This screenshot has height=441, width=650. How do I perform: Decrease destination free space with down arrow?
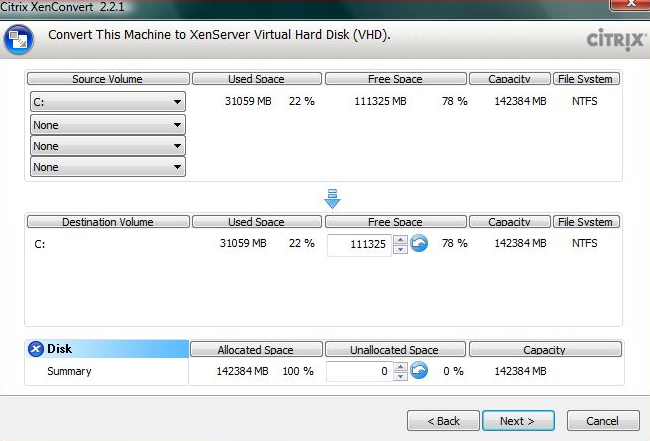[400, 249]
